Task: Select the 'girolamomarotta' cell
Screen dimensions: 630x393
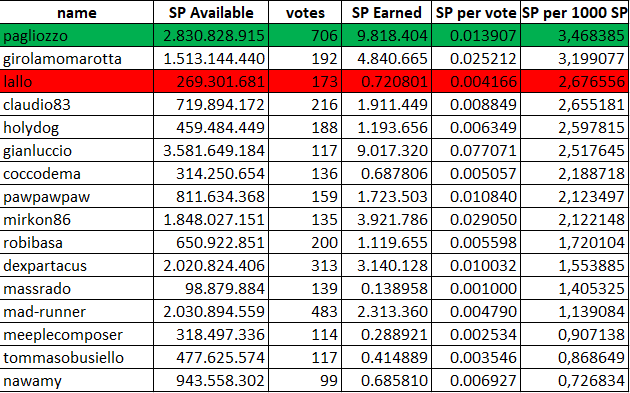Action: pyautogui.click(x=76, y=59)
